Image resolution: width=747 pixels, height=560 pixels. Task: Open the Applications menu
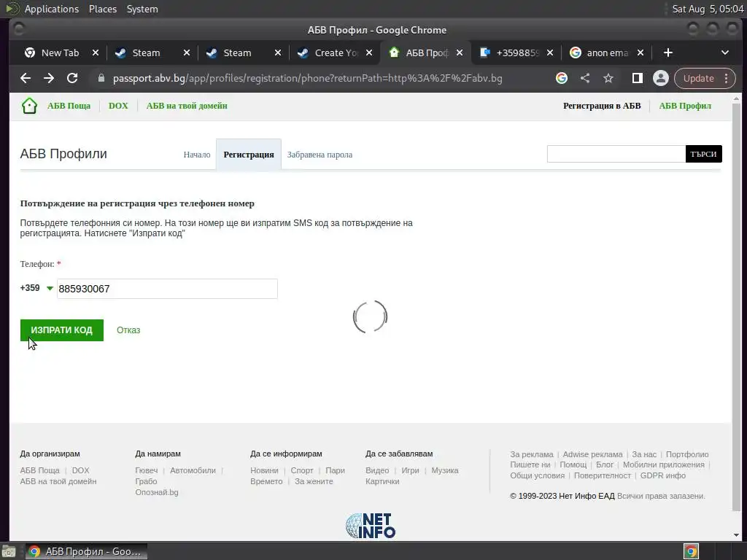(52, 9)
